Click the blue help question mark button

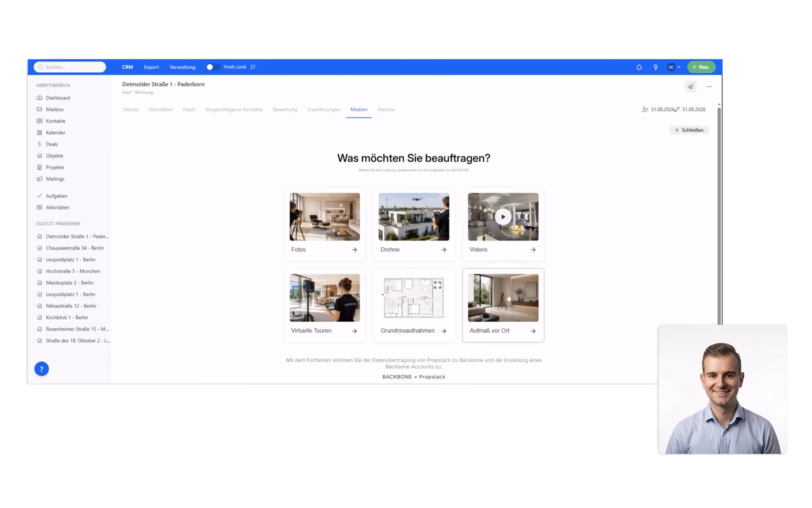[42, 369]
